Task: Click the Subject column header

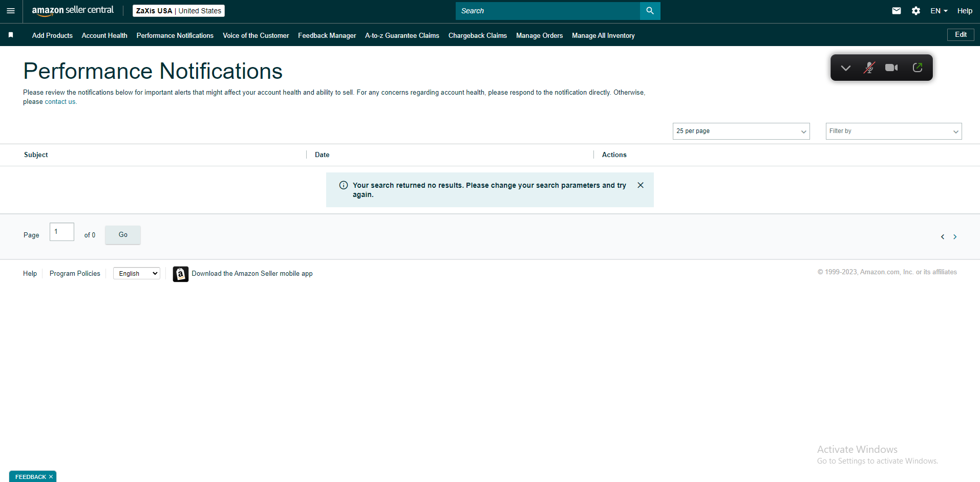Action: point(36,155)
